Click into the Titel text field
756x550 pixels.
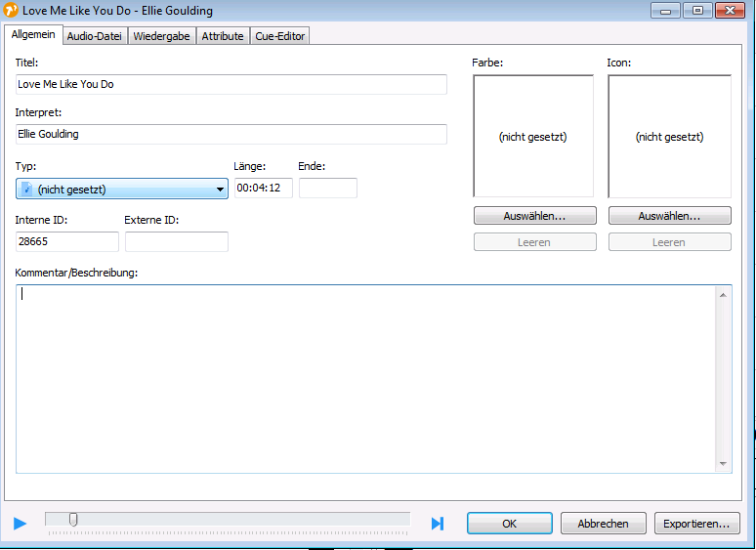[231, 84]
